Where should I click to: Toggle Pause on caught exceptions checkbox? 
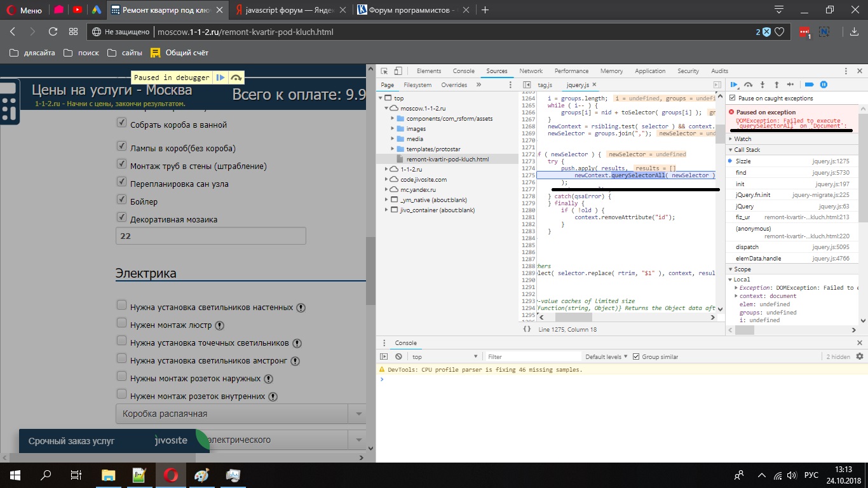733,98
